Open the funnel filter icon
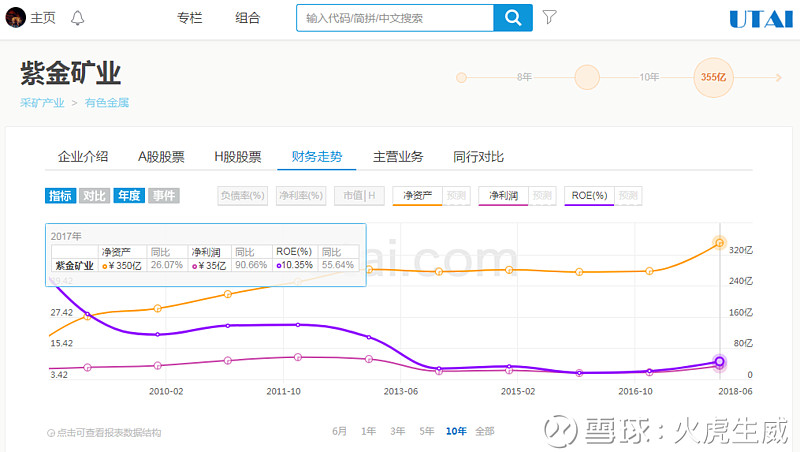Viewport: 800px width, 452px height. (549, 17)
